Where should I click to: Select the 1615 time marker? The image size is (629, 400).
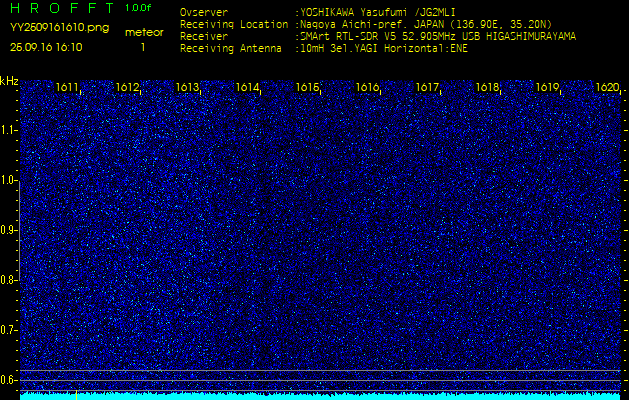pyautogui.click(x=307, y=88)
